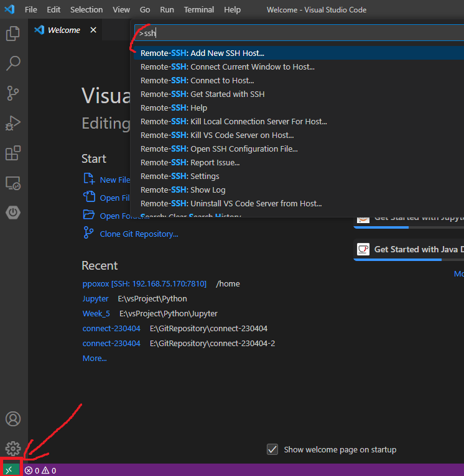Select Remote-SSH: Connect Current Window to Host

[299, 66]
